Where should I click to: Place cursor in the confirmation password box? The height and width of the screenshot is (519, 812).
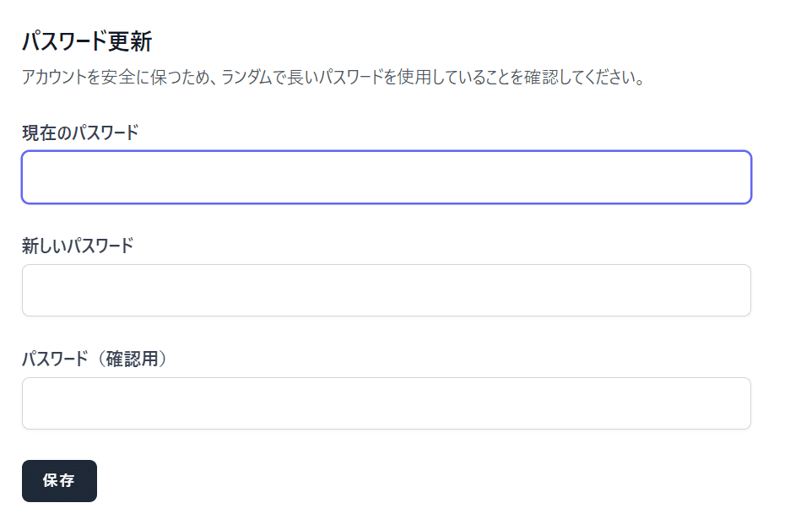[x=387, y=403]
